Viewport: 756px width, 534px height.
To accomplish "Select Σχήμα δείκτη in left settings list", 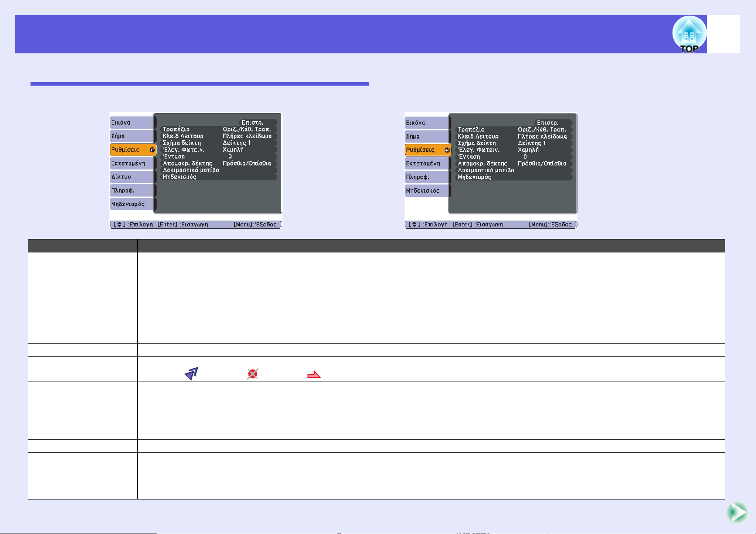I will (182, 143).
